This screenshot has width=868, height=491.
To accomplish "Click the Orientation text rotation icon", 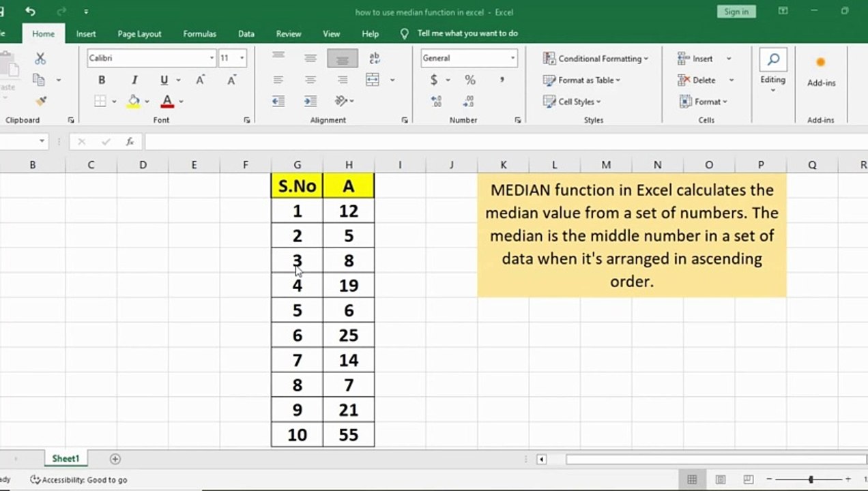I will click(341, 101).
